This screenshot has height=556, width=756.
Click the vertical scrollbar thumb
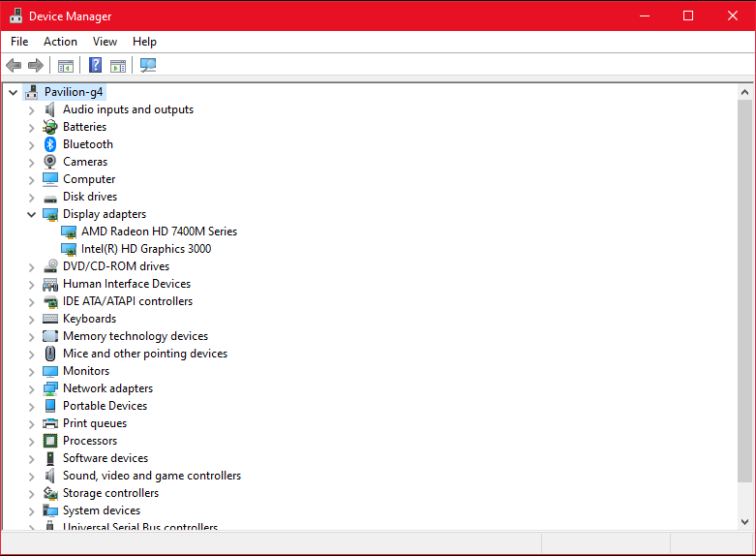744,291
